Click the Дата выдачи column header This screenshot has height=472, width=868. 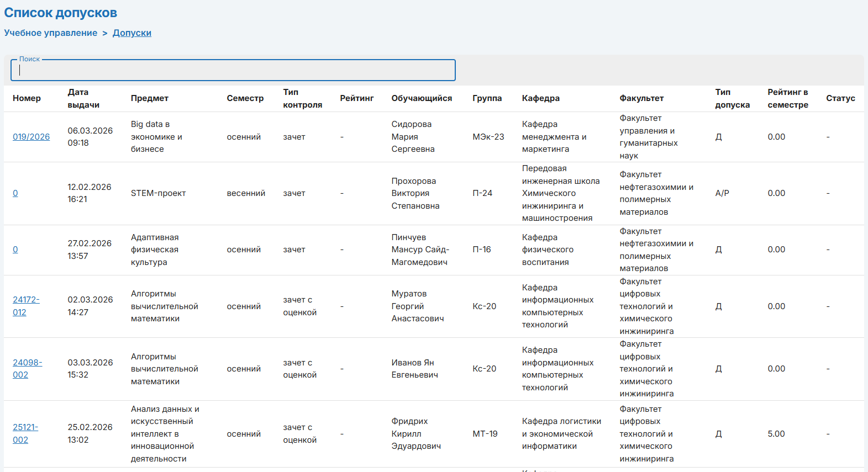coord(83,98)
